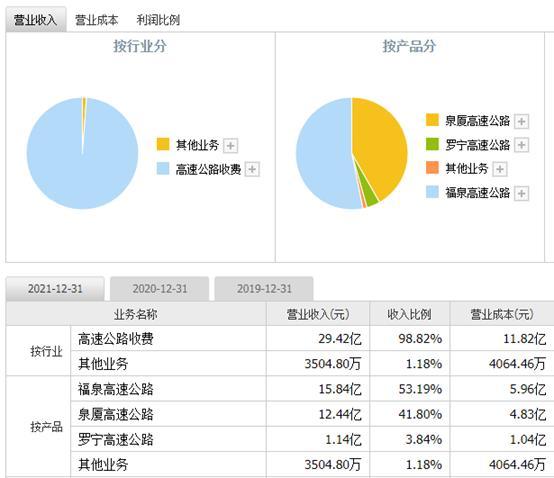The width and height of the screenshot is (554, 478).
Task: Click the green slice of the 按产品分 pie
Action: (x=371, y=198)
